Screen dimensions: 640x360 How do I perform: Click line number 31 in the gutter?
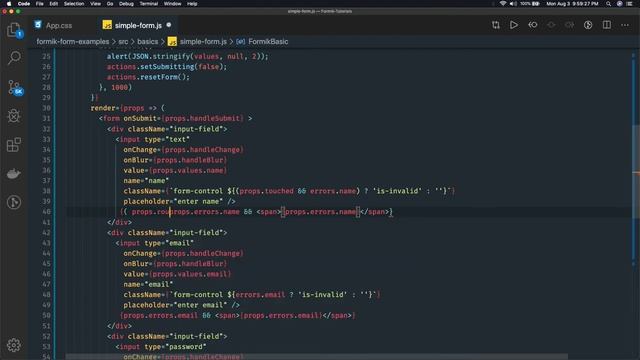[x=46, y=118]
